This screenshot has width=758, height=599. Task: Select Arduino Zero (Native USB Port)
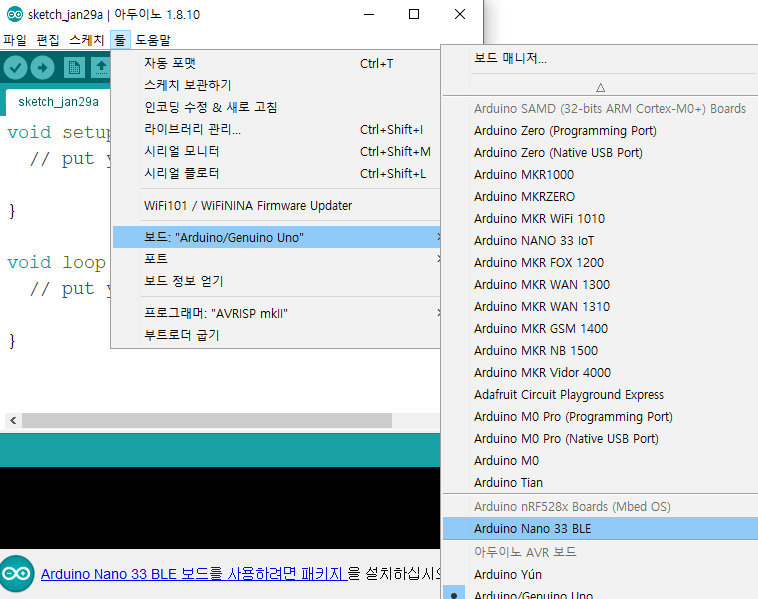pyautogui.click(x=600, y=153)
